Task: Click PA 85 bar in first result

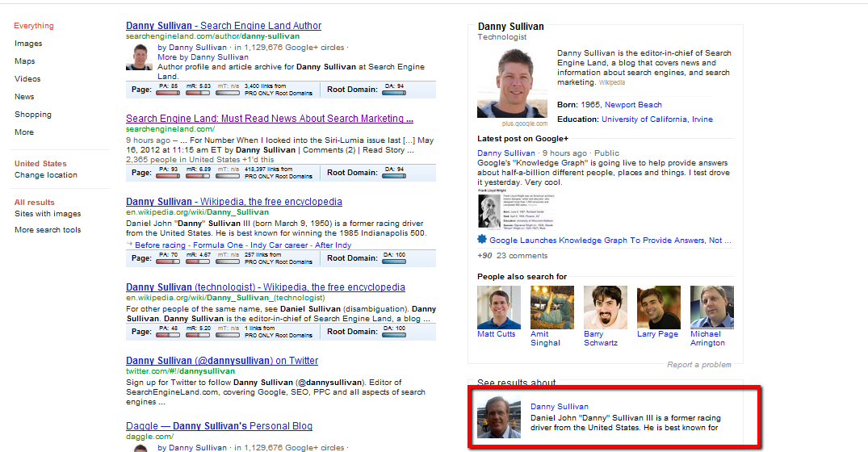Action: point(168,93)
